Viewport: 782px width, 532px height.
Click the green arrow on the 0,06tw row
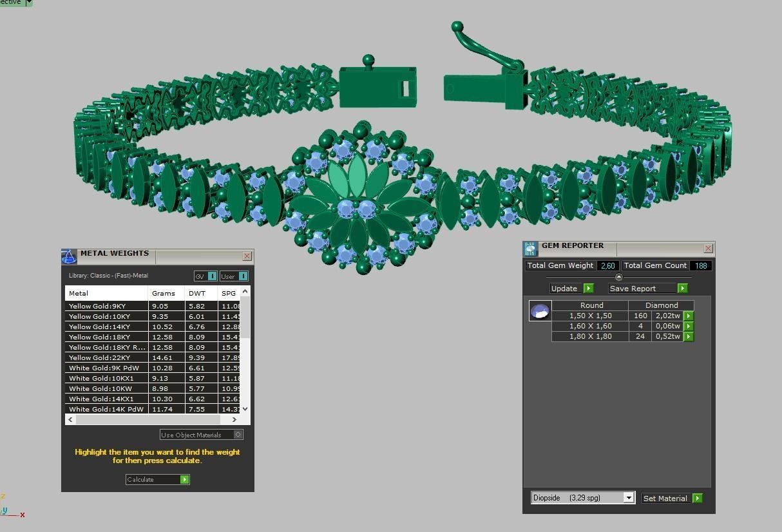689,326
